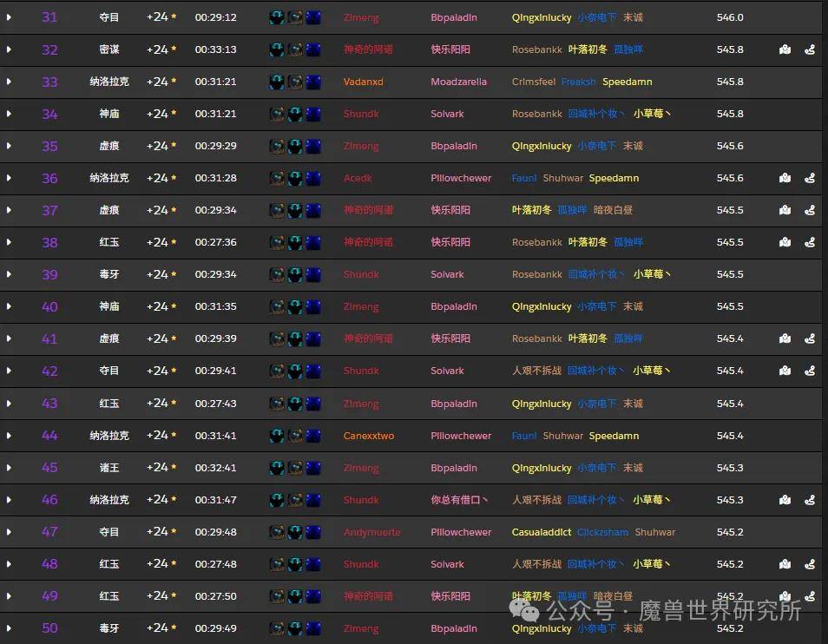Visit Crimsfeel's player page
The height and width of the screenshot is (644, 828).
(x=534, y=82)
